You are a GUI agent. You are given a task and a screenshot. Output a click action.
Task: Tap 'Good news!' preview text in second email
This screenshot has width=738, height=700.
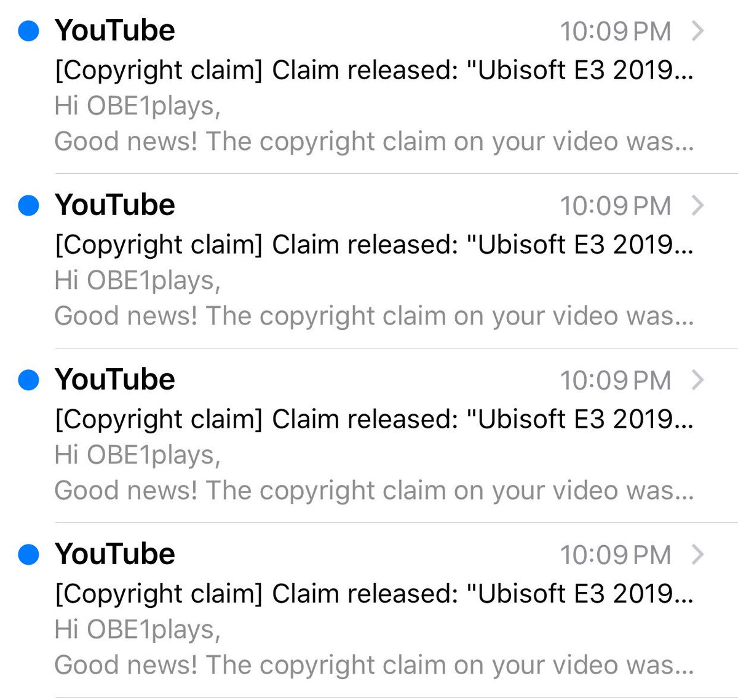(126, 316)
